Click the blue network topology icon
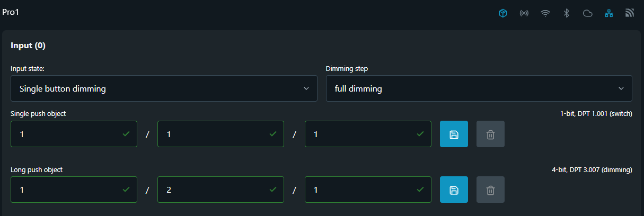The image size is (644, 216). point(609,13)
